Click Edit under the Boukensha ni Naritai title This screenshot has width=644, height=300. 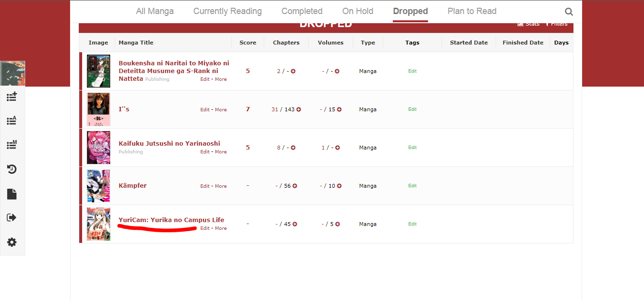[x=205, y=79]
